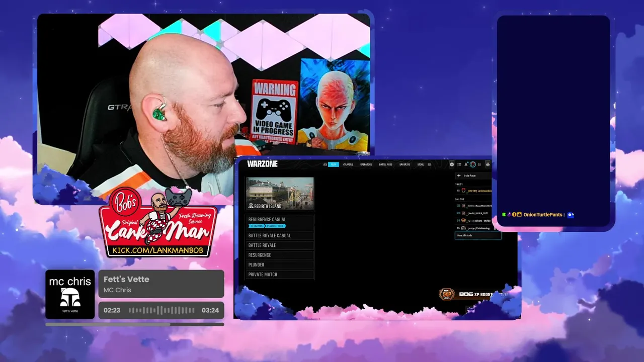This screenshot has height=362, width=644.
Task: Select the Battle Royale mode
Action: (280, 245)
